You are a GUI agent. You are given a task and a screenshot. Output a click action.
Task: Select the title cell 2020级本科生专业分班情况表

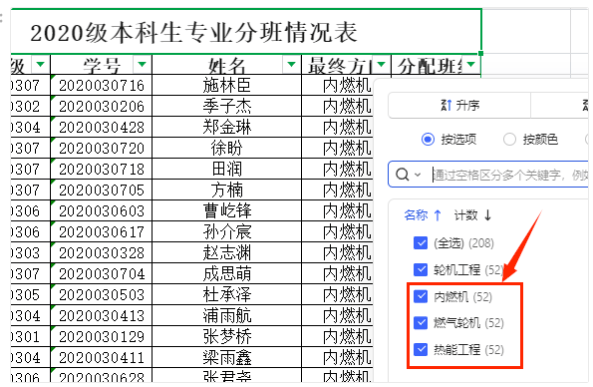pos(246,32)
